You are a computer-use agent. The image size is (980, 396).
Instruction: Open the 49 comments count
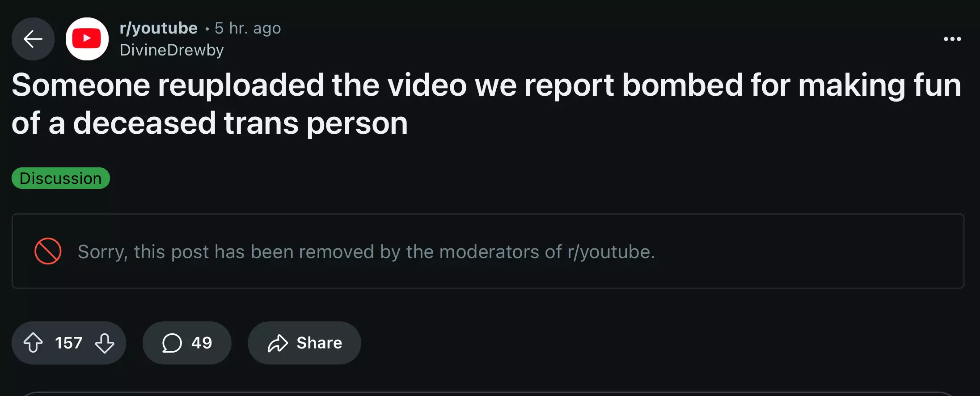pyautogui.click(x=202, y=343)
